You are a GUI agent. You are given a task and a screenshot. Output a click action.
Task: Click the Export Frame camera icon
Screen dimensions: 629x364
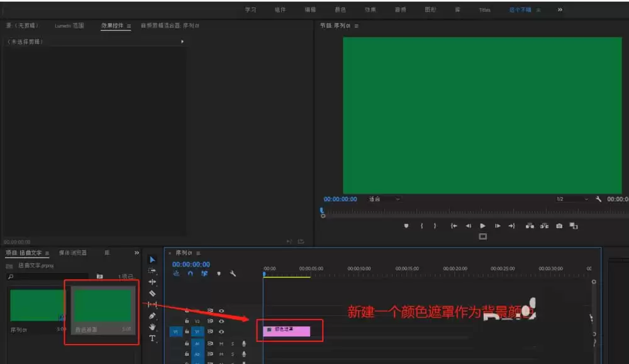[x=559, y=225]
